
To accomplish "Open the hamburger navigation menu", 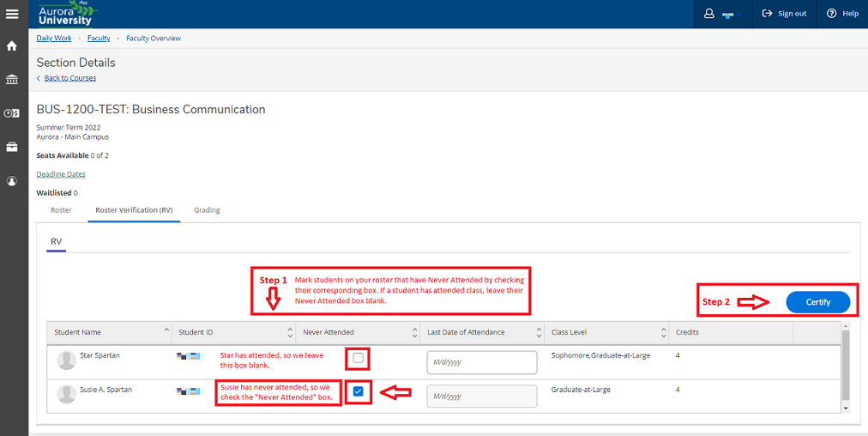I will [12, 13].
